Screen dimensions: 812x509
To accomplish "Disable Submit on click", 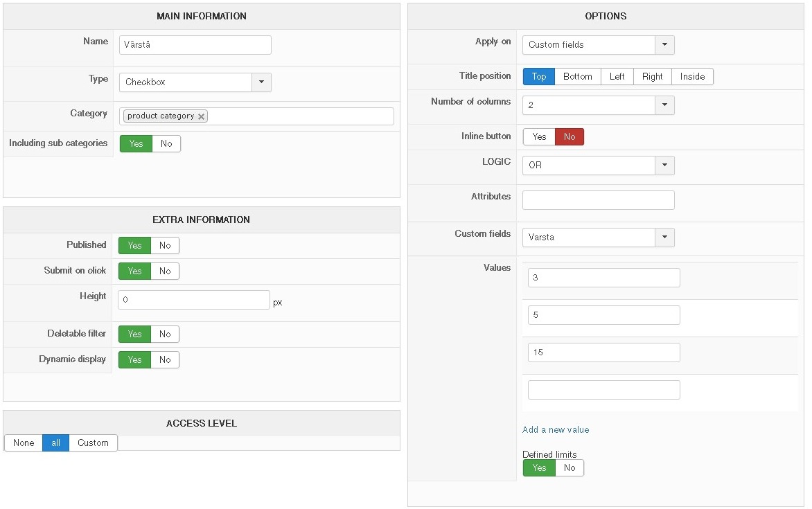I will pyautogui.click(x=165, y=271).
